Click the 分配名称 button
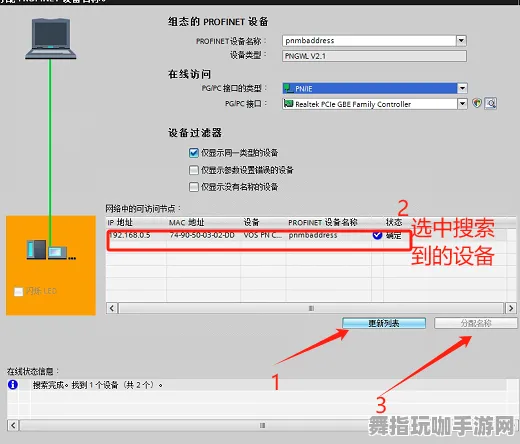520x444 pixels. click(476, 323)
